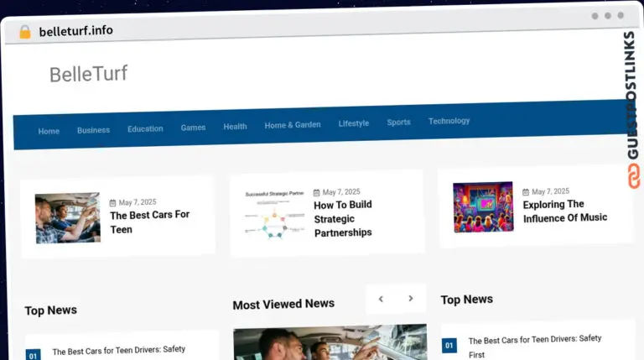Viewport: 644px width, 360px height.
Task: Go to the Sports section
Action: (398, 123)
